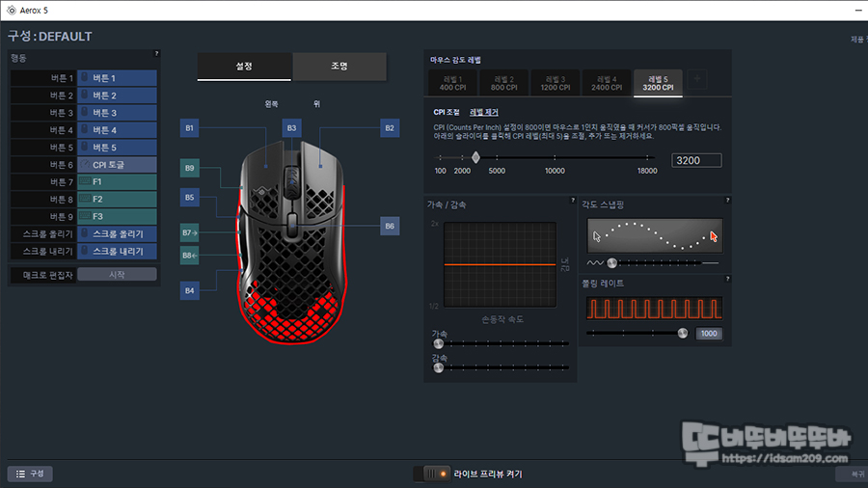This screenshot has width=868, height=488.
Task: Click the 3200 CPI value field
Action: (696, 160)
